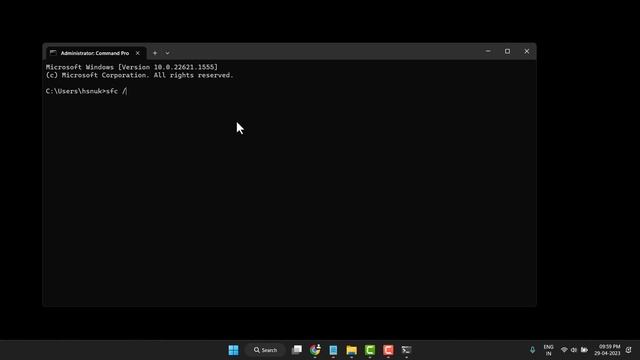Switch input language via ENG IN

[549, 350]
